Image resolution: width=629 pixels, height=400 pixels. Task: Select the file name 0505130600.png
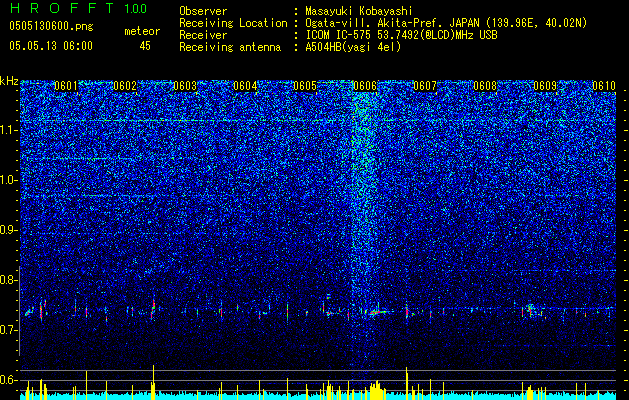point(51,27)
